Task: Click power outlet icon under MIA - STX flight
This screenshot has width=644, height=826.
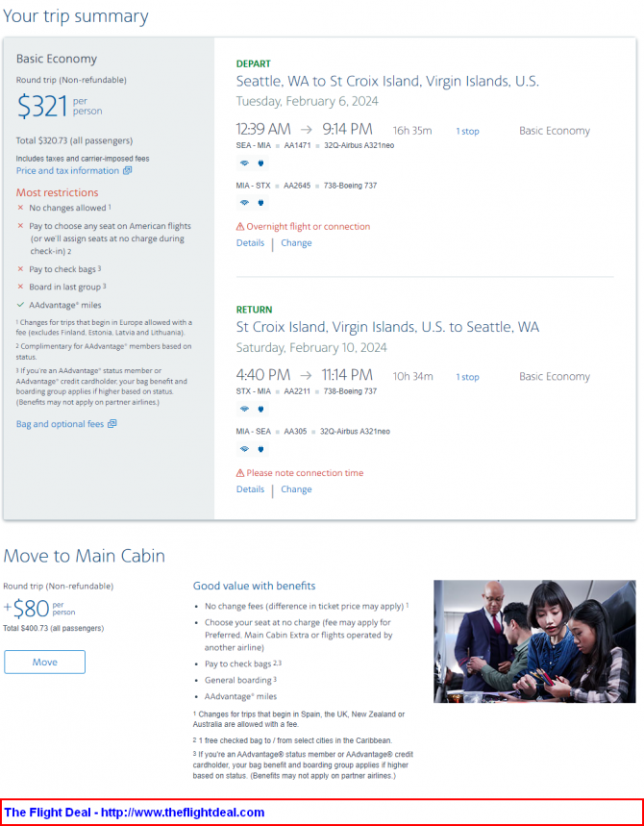Action: (x=260, y=203)
